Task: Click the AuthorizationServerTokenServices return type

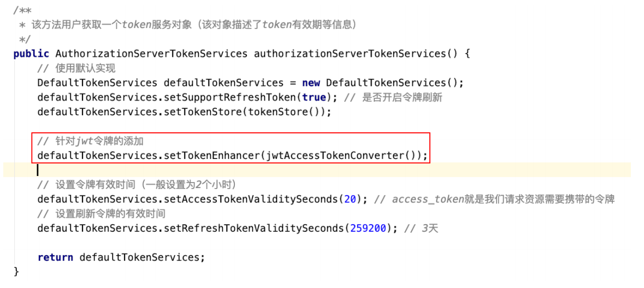Action: (x=151, y=54)
